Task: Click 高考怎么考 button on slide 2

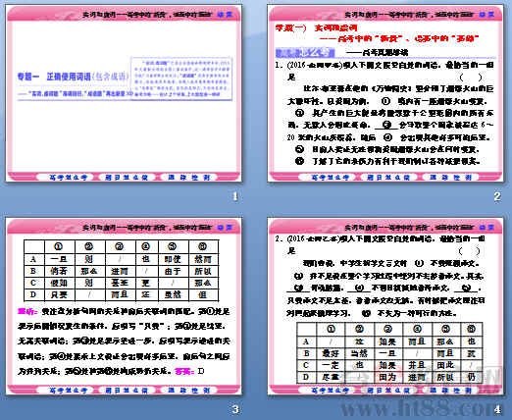Action: click(x=331, y=178)
